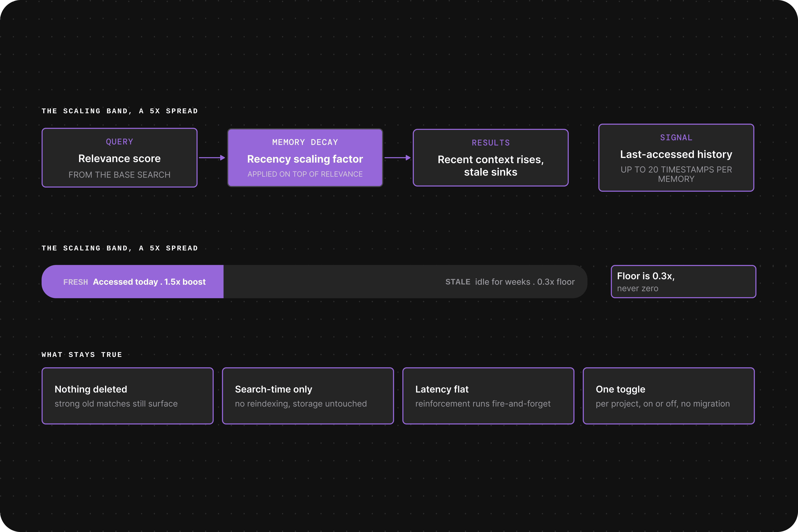Screen dimensions: 798x532
Task: Click "no reindexing, storage untouched" text
Action: point(301,404)
